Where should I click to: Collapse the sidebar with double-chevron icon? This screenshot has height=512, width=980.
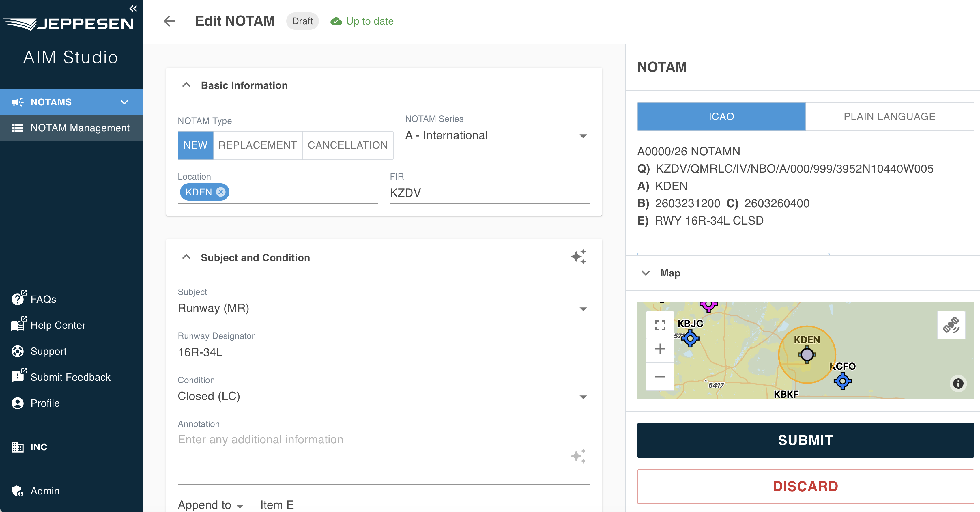click(133, 8)
